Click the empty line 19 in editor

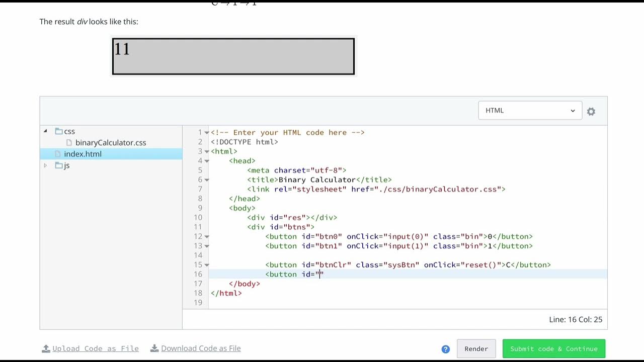tap(408, 303)
